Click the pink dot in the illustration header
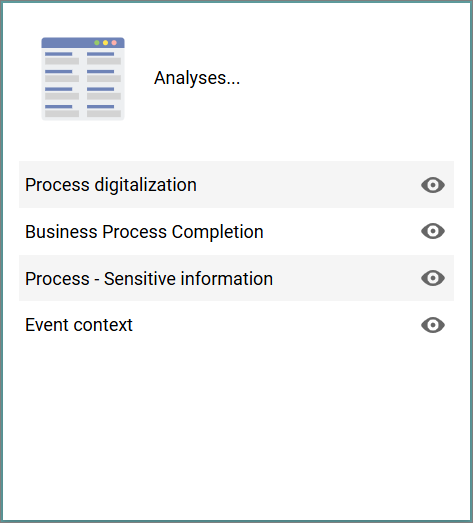Screen dimensions: 473x523 pos(114,43)
